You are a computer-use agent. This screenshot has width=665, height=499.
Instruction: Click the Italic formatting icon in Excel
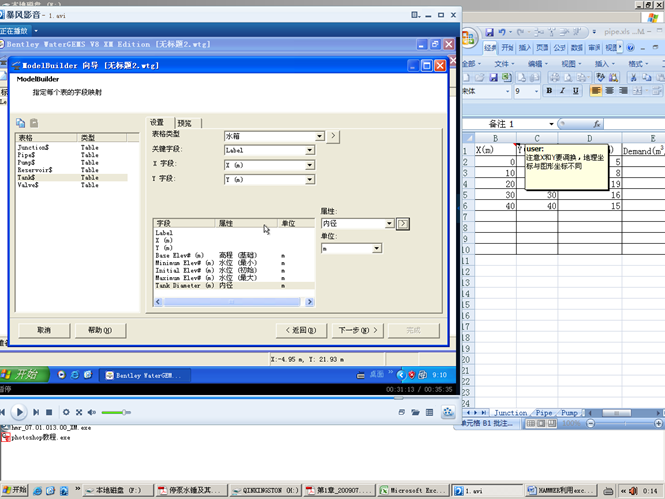coord(562,91)
